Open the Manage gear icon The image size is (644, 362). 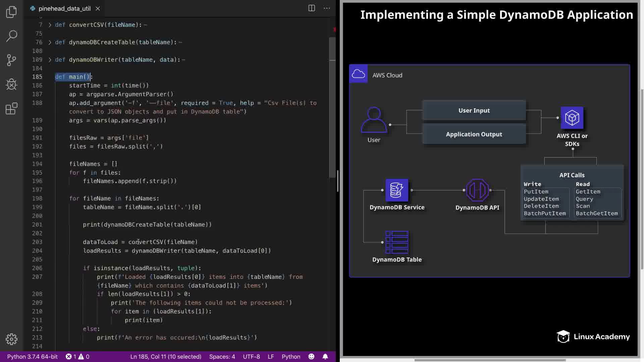(11, 339)
